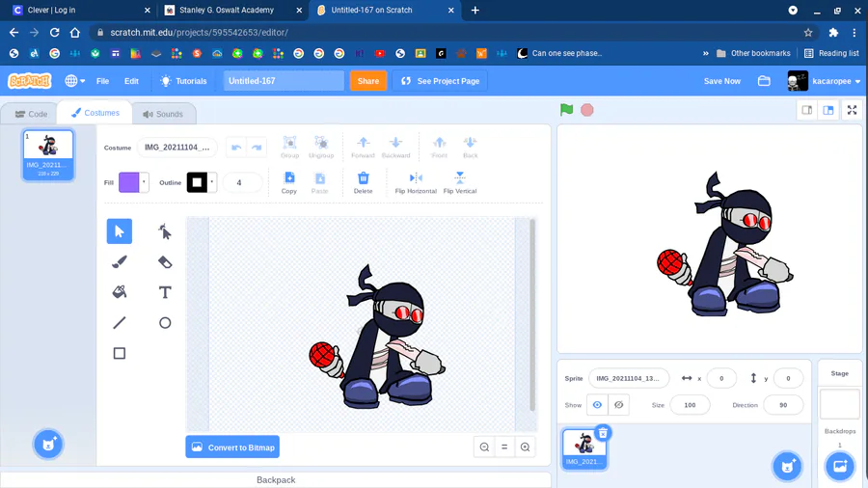868x488 pixels.
Task: Select the Text tool
Action: click(164, 292)
